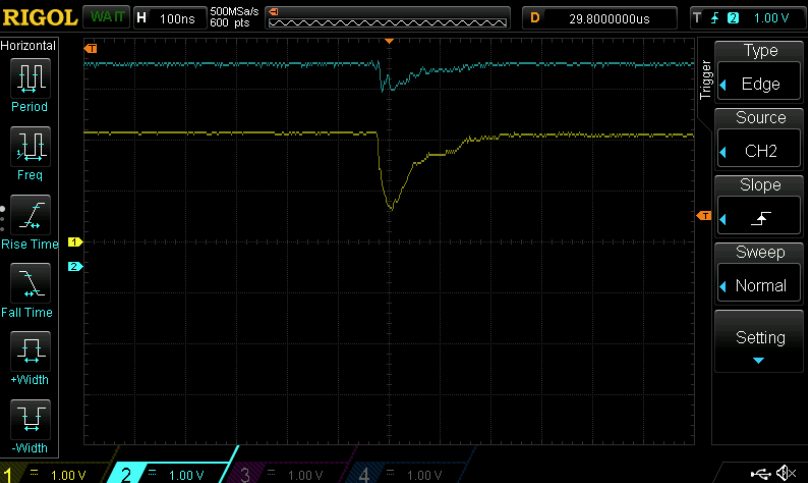Select the Period measurement icon
Image resolution: width=808 pixels, height=483 pixels.
pos(30,77)
